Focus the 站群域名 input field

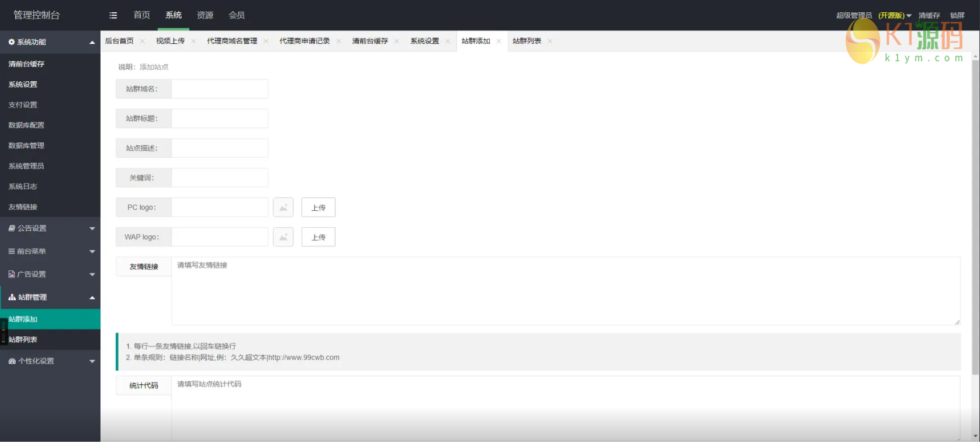pos(220,89)
